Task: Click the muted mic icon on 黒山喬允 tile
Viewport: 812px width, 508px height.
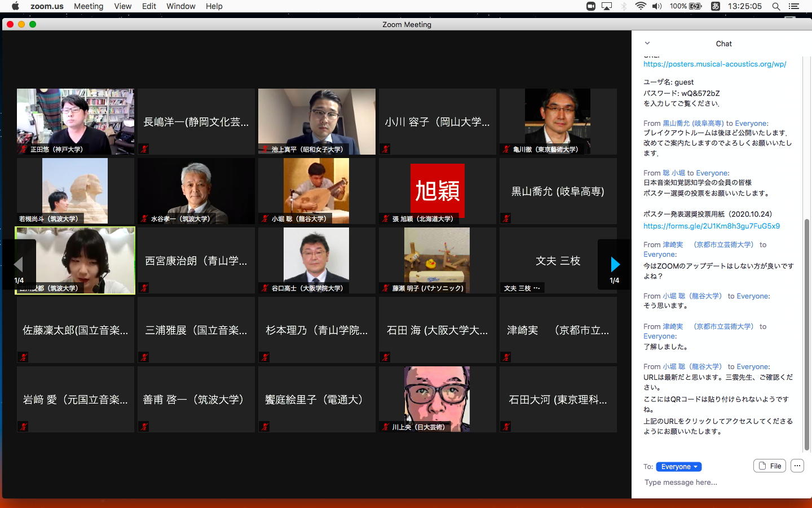Action: tap(506, 218)
